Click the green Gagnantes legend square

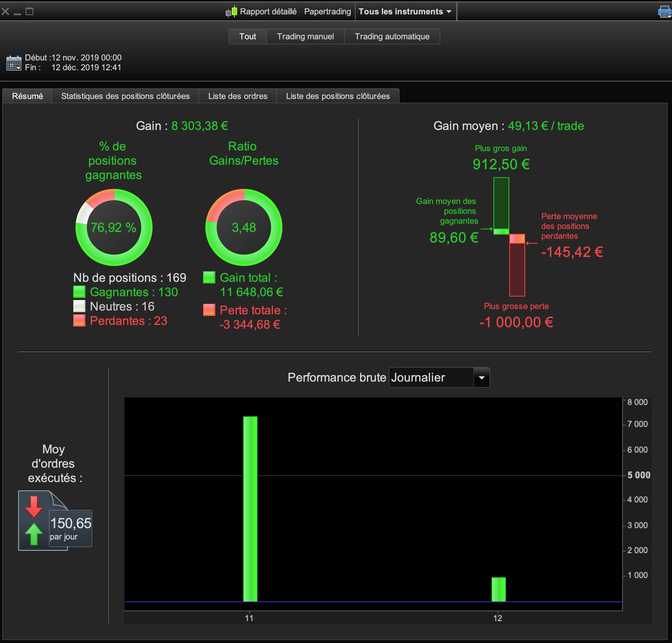(x=79, y=292)
